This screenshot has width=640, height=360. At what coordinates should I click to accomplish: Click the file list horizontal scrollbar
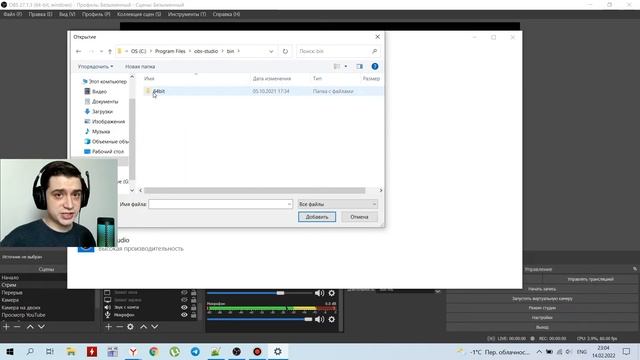pos(254,191)
